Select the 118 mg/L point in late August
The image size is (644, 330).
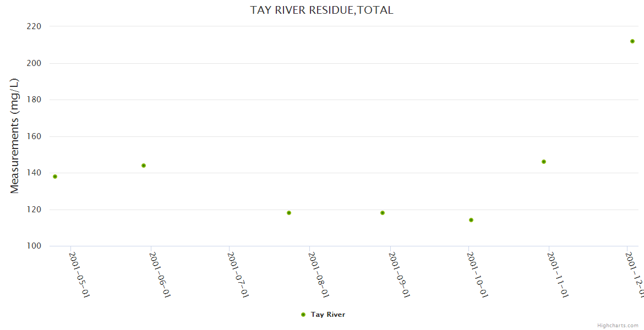pyautogui.click(x=383, y=213)
